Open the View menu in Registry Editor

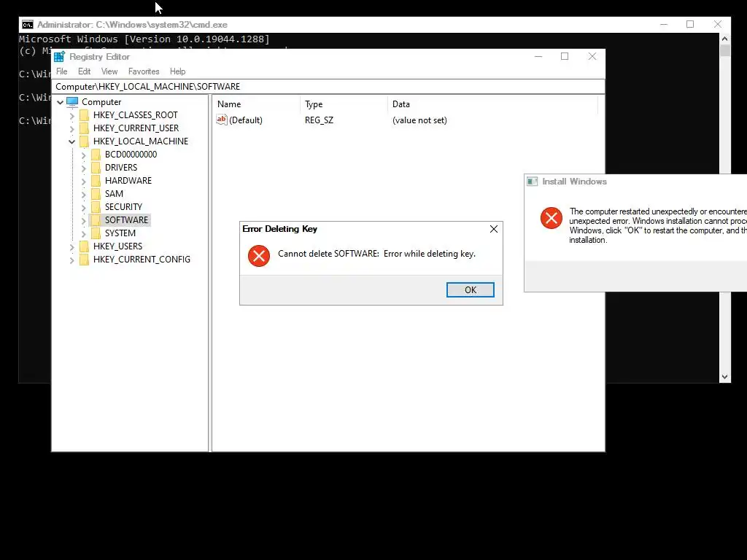pos(109,71)
